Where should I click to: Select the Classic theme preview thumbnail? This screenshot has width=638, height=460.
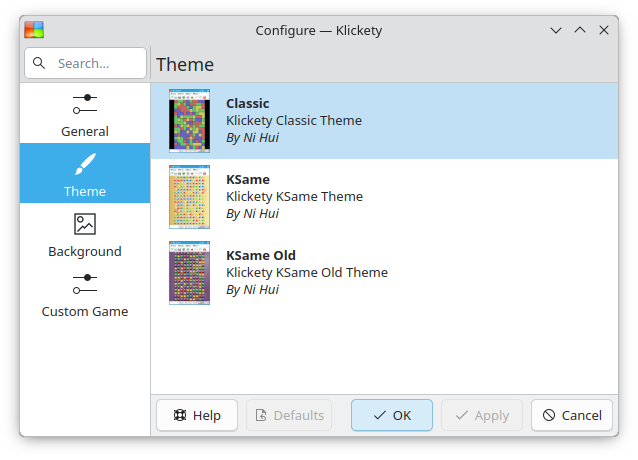point(190,121)
